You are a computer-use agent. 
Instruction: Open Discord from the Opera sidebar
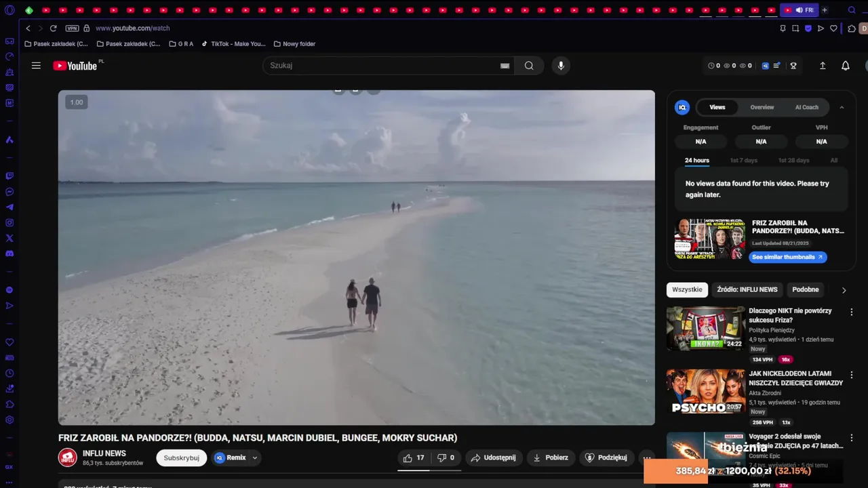[x=9, y=253]
